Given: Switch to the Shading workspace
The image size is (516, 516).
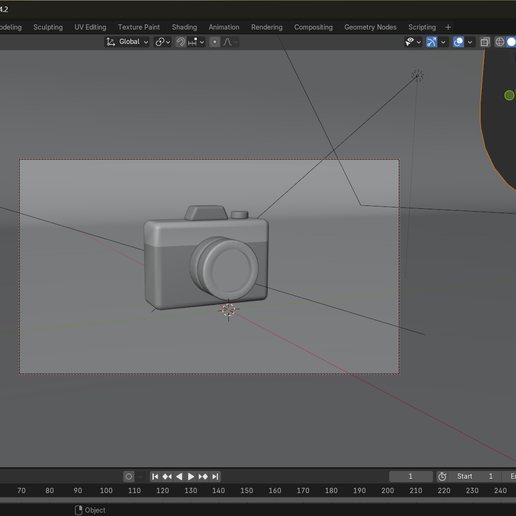Looking at the screenshot, I should click(184, 27).
